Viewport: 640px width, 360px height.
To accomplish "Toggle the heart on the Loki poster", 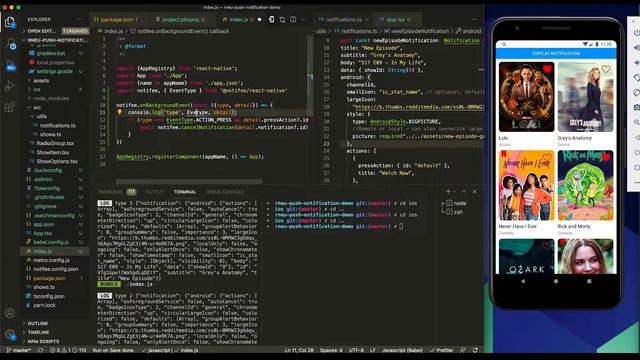I will click(547, 69).
